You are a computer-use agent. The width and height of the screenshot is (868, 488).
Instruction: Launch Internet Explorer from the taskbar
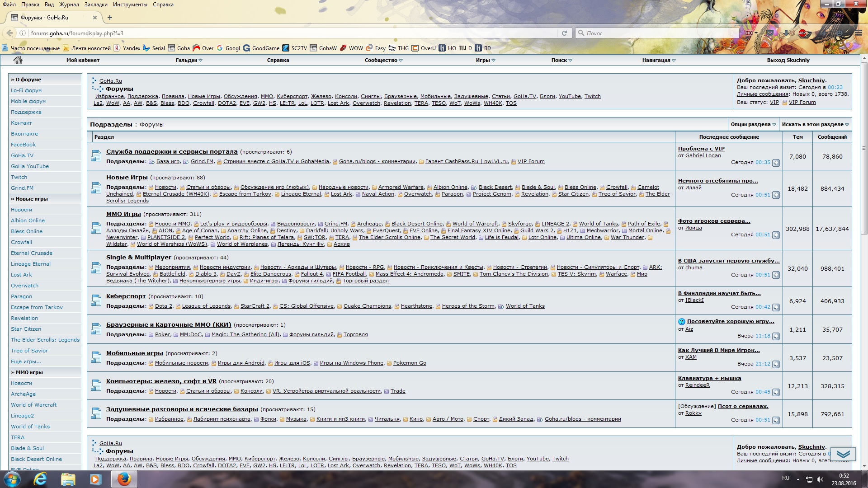point(40,479)
